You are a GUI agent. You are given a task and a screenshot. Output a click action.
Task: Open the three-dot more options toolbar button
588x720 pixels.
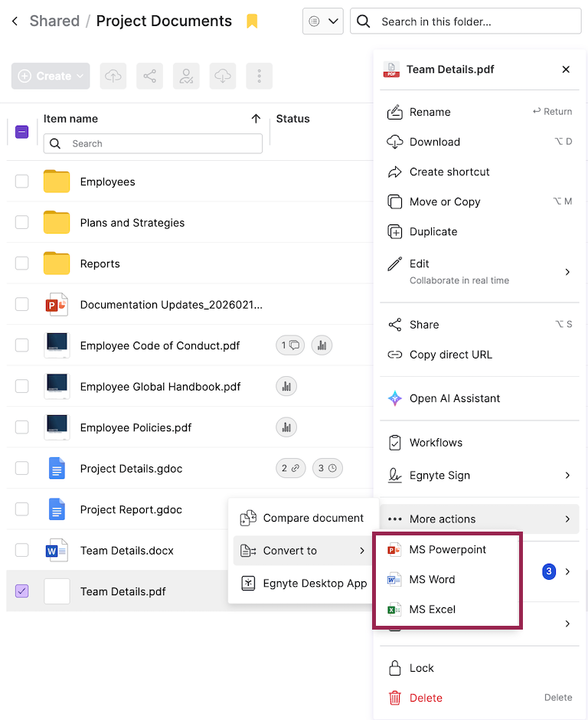(260, 76)
